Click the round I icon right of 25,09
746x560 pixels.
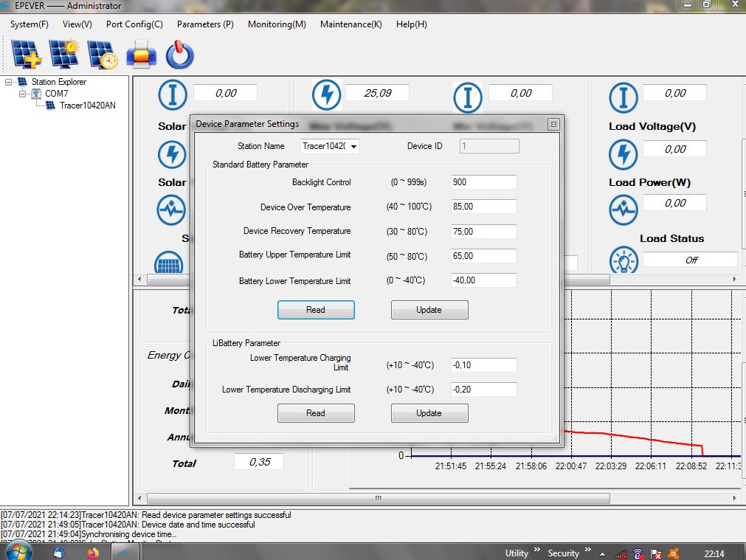(x=468, y=97)
